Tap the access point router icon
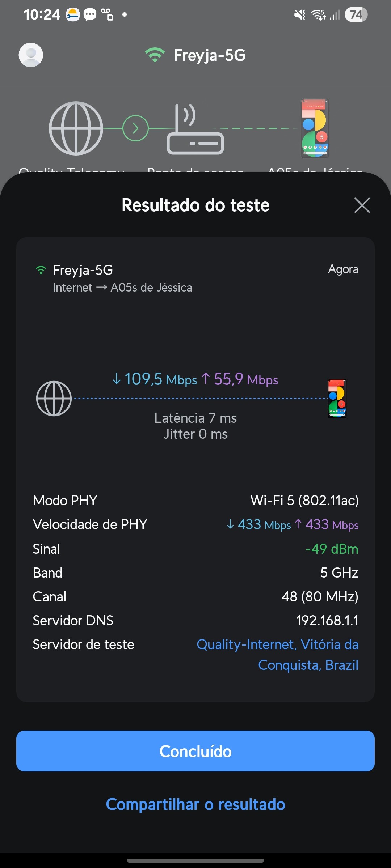 (195, 129)
